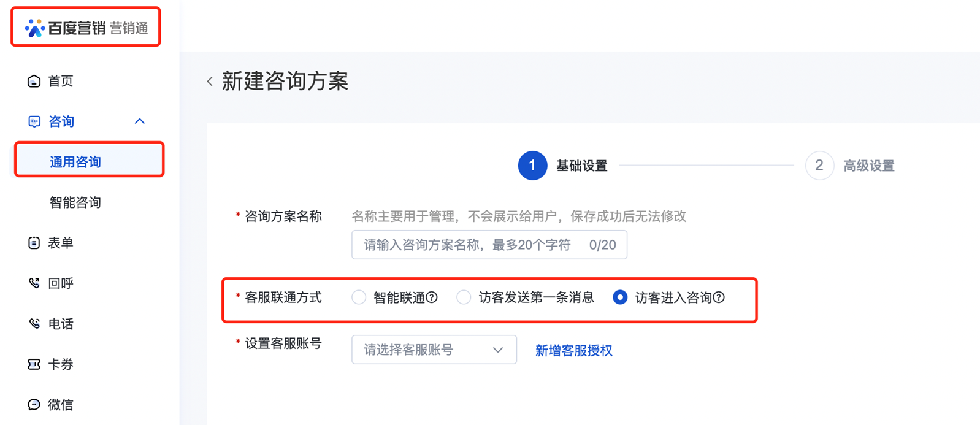Click the chat icon beside 咨询

pos(34,121)
